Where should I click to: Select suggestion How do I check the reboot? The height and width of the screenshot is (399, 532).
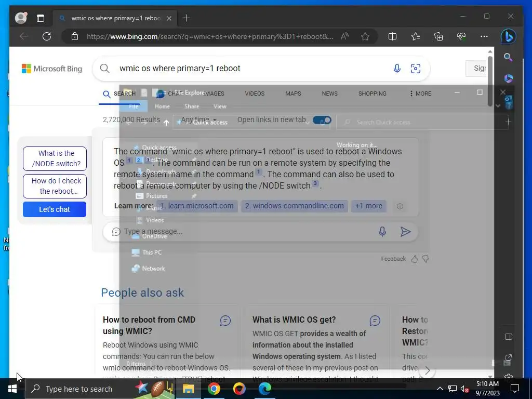click(55, 186)
